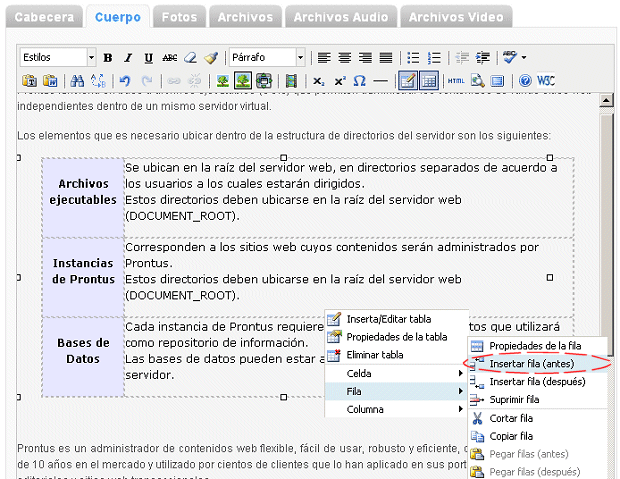Image resolution: width=620 pixels, height=479 pixels.
Task: Click the magnifier preview icon
Action: (477, 81)
